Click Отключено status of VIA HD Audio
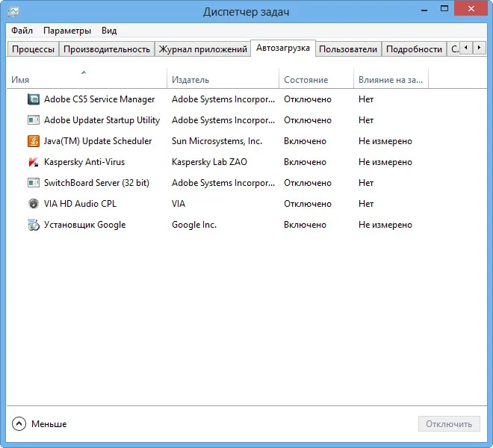Viewport: 493px width, 448px height. tap(308, 204)
